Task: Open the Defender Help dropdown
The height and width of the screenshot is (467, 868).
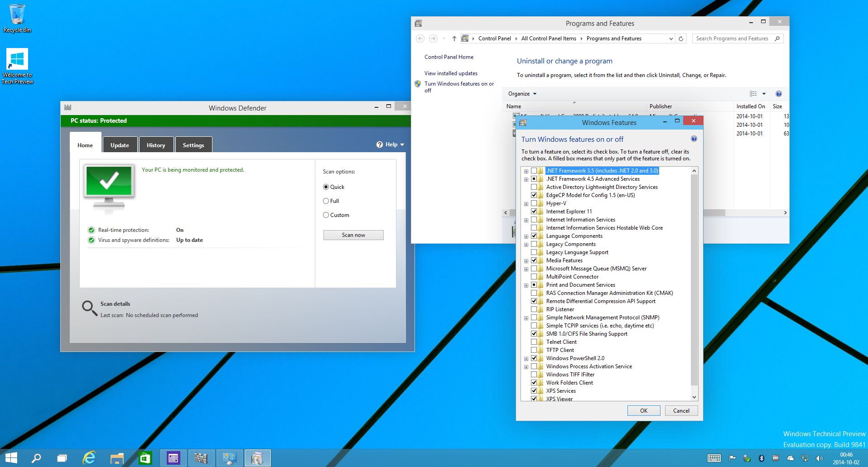Action: [x=390, y=144]
